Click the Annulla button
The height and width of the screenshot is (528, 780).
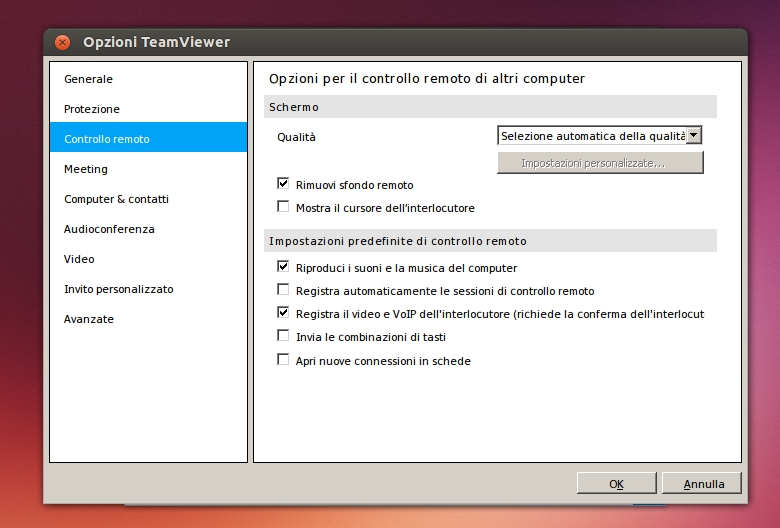[702, 483]
